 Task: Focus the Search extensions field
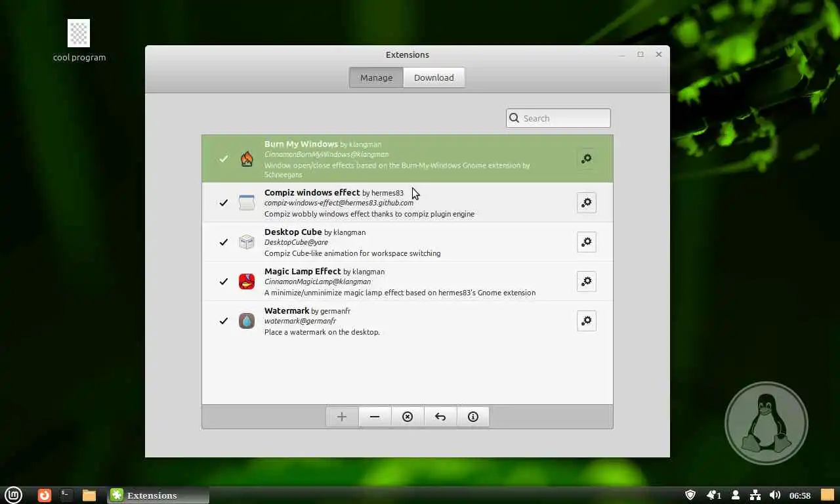point(558,118)
